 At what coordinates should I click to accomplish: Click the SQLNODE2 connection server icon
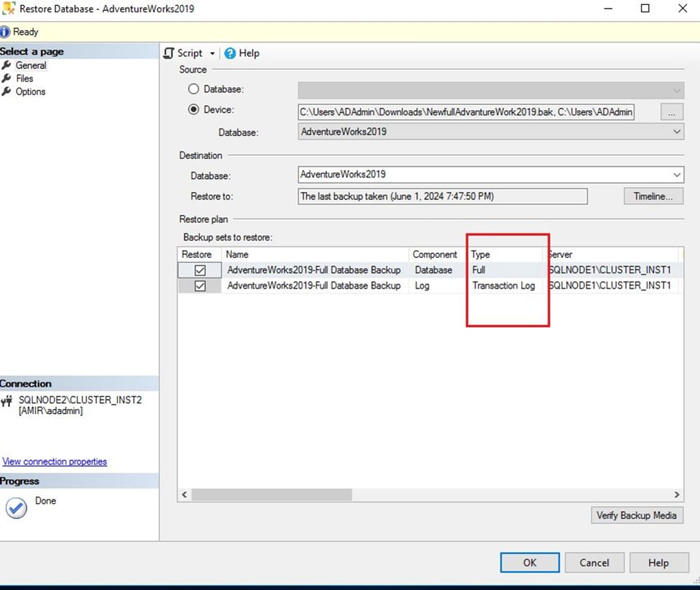click(9, 400)
